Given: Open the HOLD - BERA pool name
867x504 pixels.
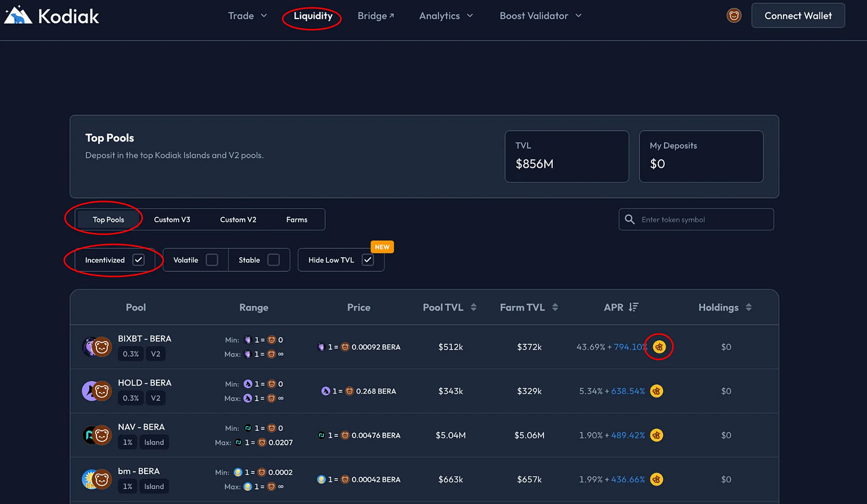Looking at the screenshot, I should click(145, 383).
